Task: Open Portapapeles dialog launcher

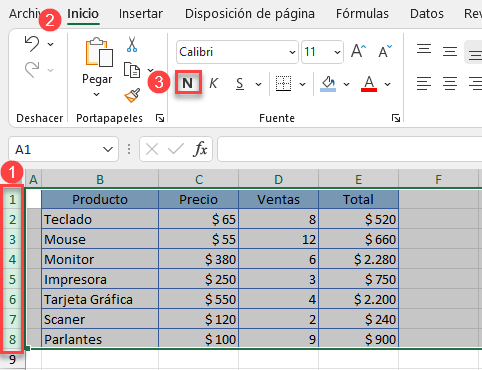Action: tap(160, 118)
